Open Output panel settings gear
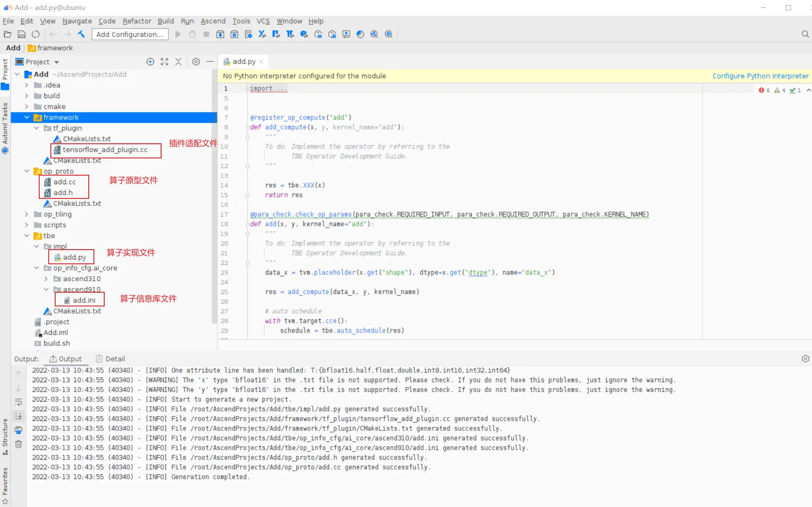812x507 pixels. pyautogui.click(x=806, y=359)
